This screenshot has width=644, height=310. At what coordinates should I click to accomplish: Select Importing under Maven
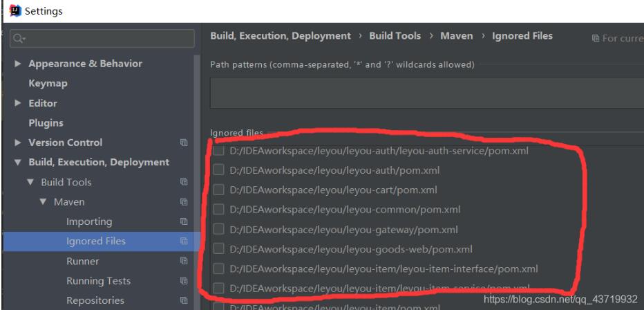(89, 221)
